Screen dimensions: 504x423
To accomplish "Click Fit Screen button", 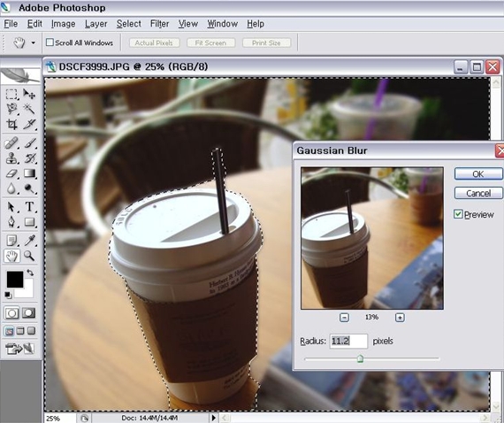I will 210,42.
